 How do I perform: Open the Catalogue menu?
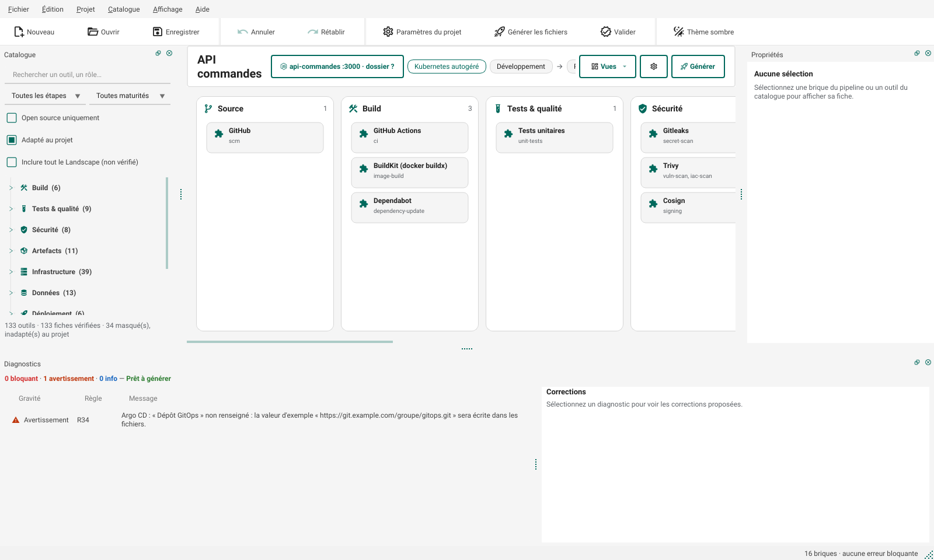(x=124, y=9)
